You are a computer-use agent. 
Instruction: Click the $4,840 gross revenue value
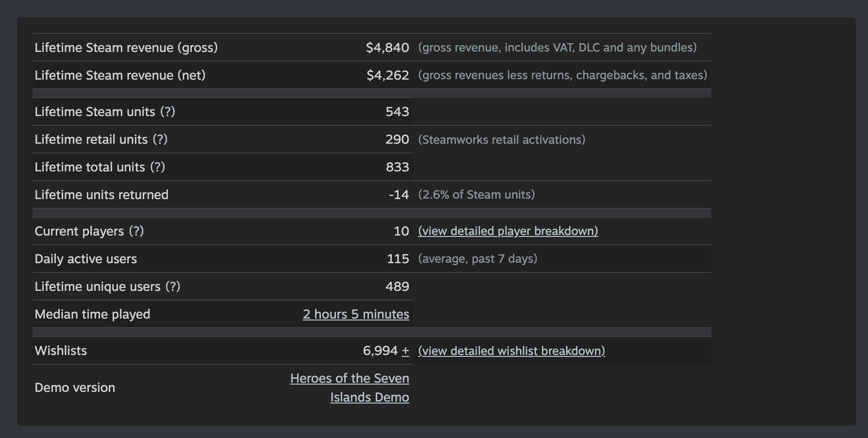[x=387, y=48]
